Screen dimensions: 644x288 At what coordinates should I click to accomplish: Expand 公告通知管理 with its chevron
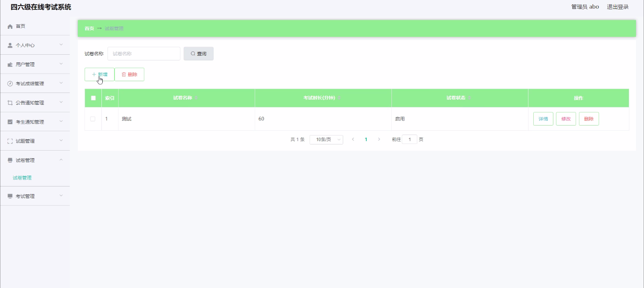pos(61,102)
